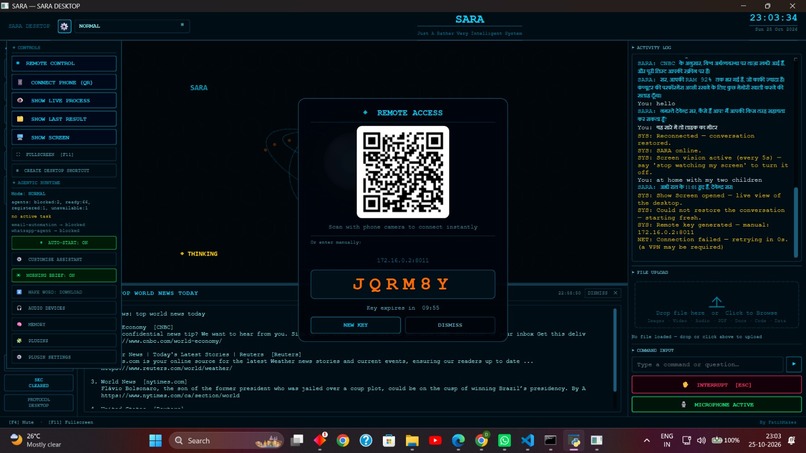This screenshot has width=806, height=453.
Task: Open the reuters.com/world/weather link
Action: pos(166,368)
